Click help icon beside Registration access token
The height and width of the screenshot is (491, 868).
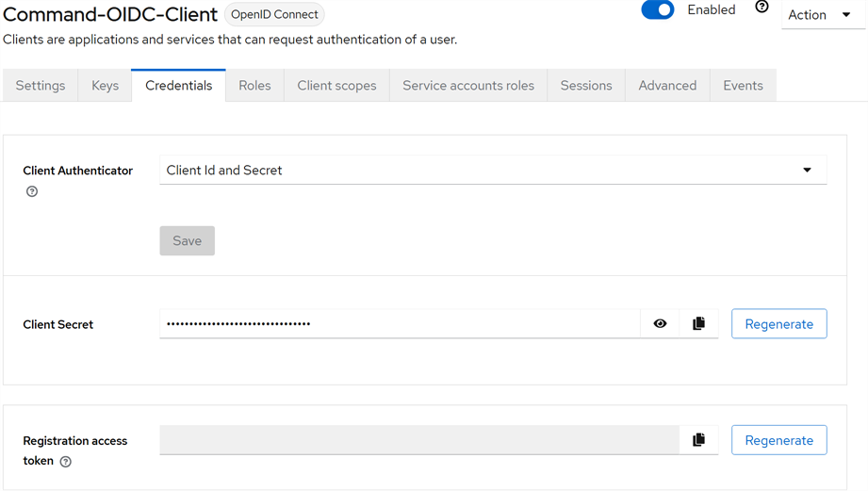(65, 462)
